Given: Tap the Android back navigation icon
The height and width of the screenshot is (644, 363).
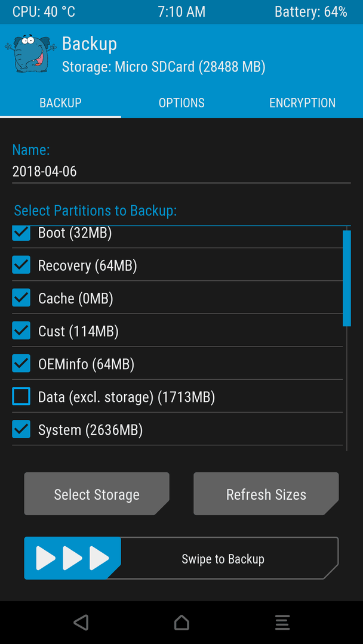Looking at the screenshot, I should (x=81, y=622).
